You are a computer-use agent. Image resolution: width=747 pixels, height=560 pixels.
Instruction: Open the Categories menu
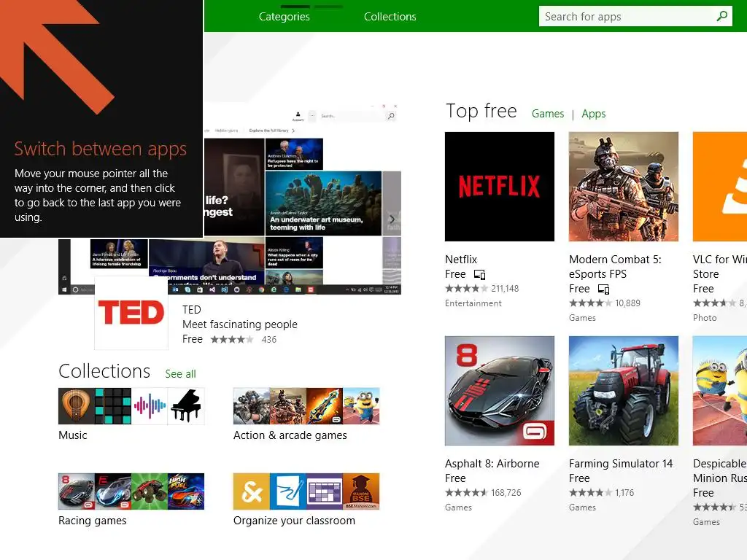(x=284, y=17)
